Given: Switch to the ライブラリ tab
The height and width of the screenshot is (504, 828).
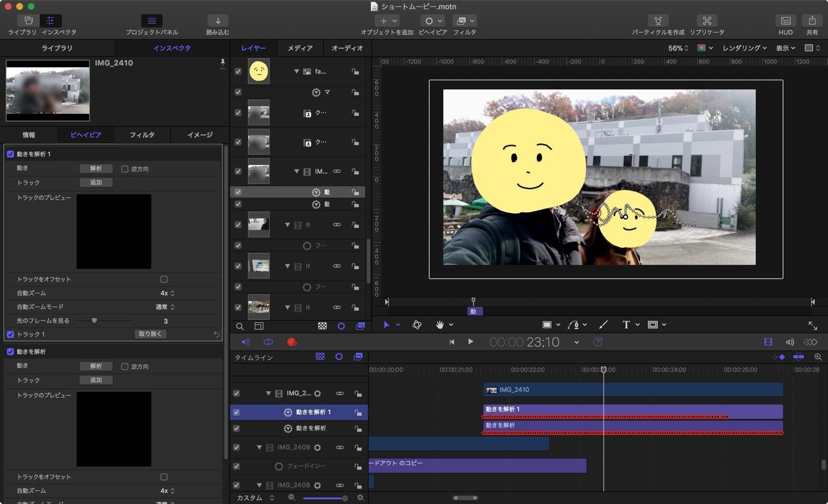Looking at the screenshot, I should pyautogui.click(x=57, y=48).
